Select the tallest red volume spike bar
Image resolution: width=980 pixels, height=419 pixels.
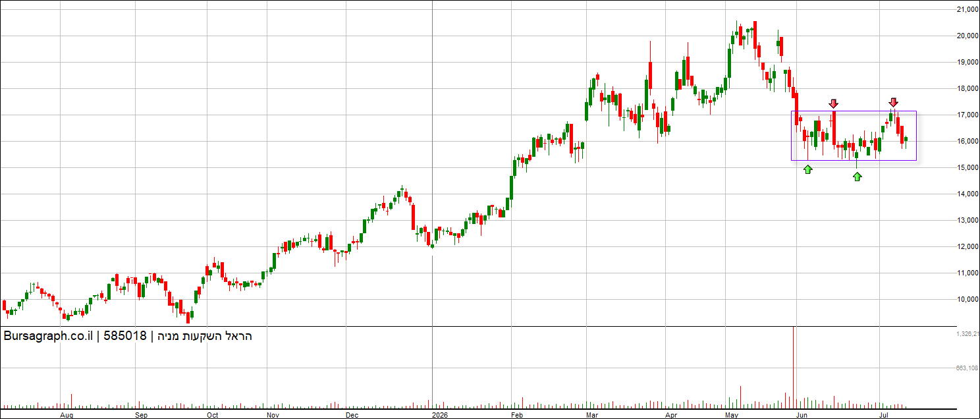point(794,368)
